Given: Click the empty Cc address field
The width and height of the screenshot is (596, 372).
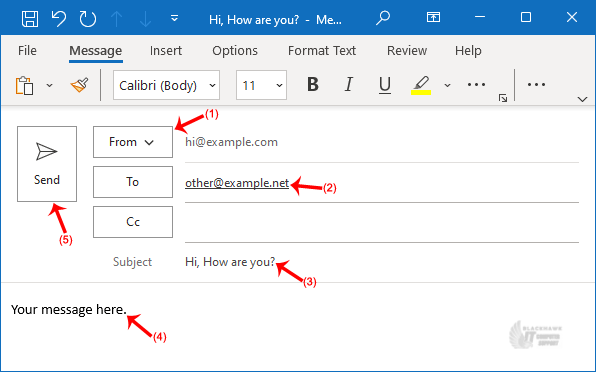Looking at the screenshot, I should point(382,222).
